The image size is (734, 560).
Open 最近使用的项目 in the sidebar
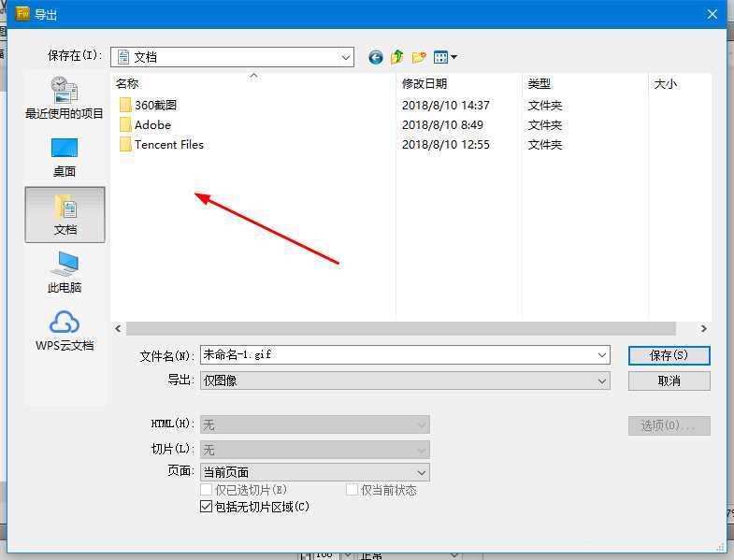(65, 97)
